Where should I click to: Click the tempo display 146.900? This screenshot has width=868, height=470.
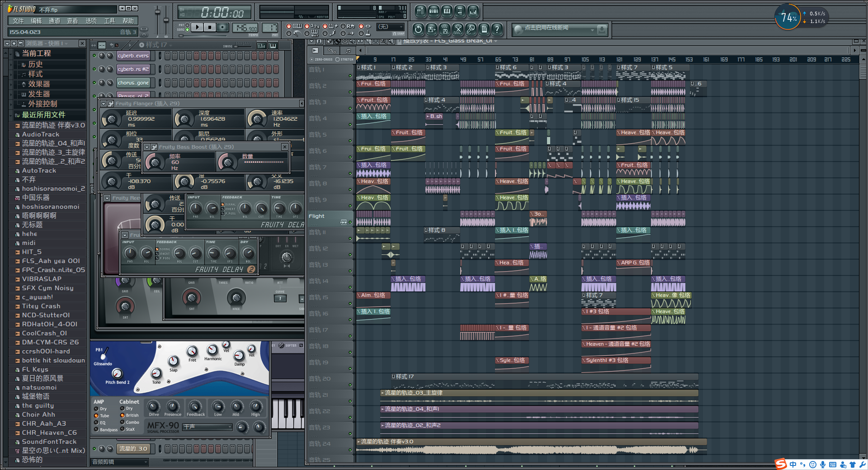pyautogui.click(x=245, y=28)
